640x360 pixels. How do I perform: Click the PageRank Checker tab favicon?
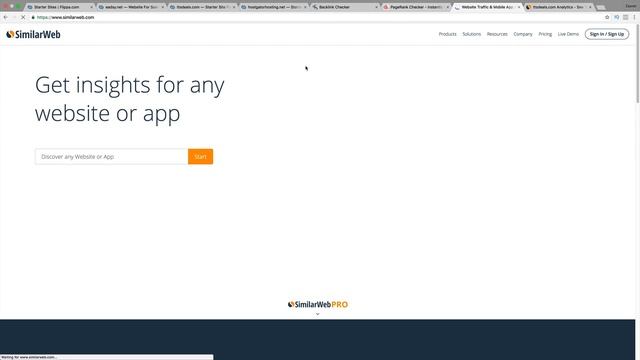click(x=386, y=7)
